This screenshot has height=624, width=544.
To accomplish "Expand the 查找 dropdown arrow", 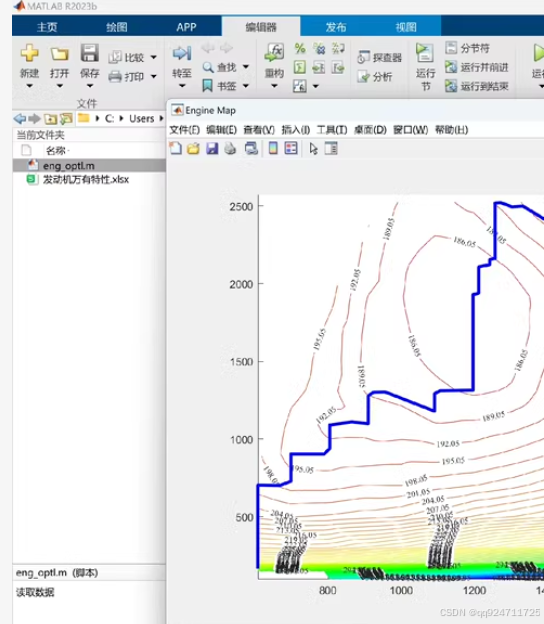I will tap(246, 67).
